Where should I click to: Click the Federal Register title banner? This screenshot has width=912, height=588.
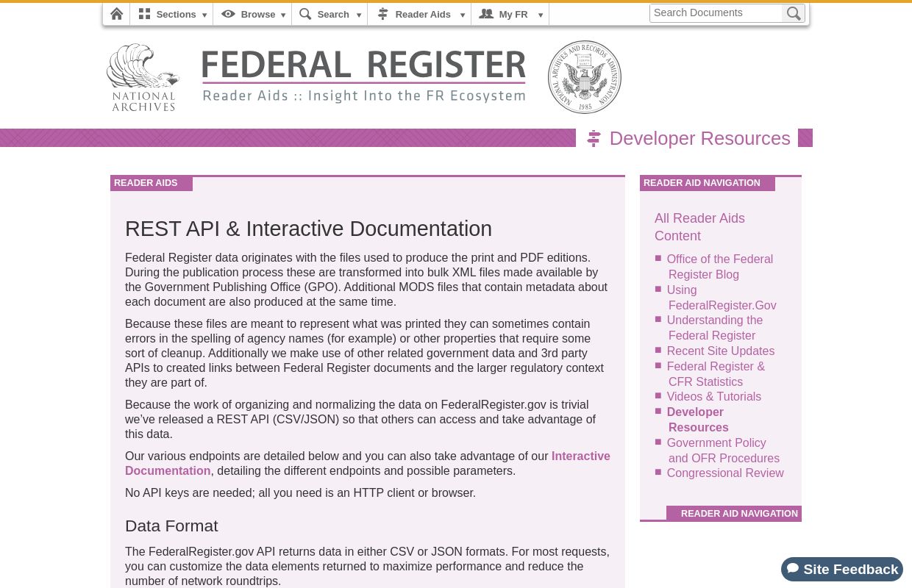364,76
